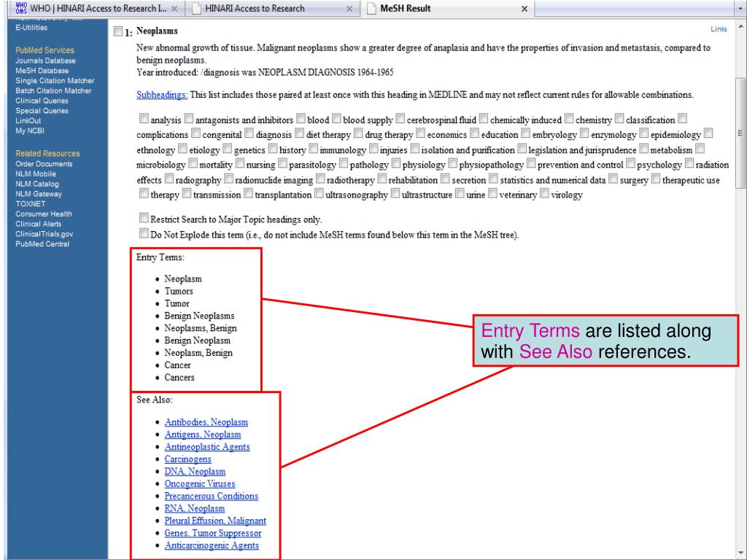Screen dimensions: 747x560
Task: Open NLM Gateway in the sidebar
Action: click(39, 194)
